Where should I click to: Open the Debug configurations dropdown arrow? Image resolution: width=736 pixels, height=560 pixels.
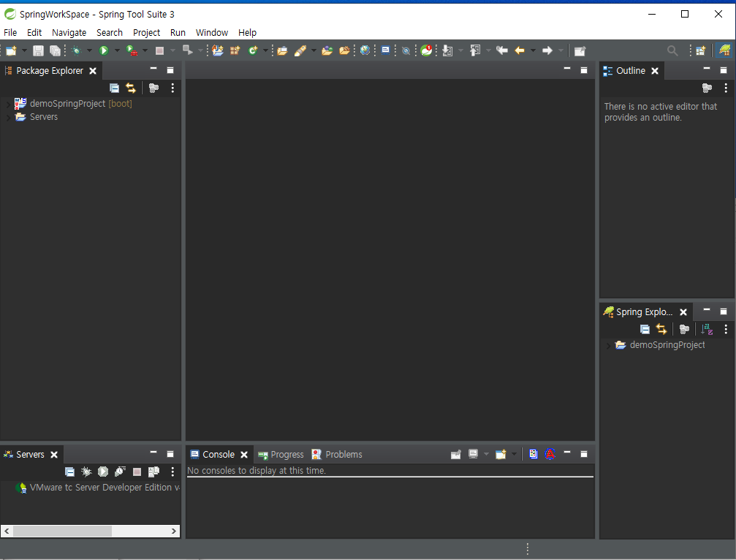(89, 50)
